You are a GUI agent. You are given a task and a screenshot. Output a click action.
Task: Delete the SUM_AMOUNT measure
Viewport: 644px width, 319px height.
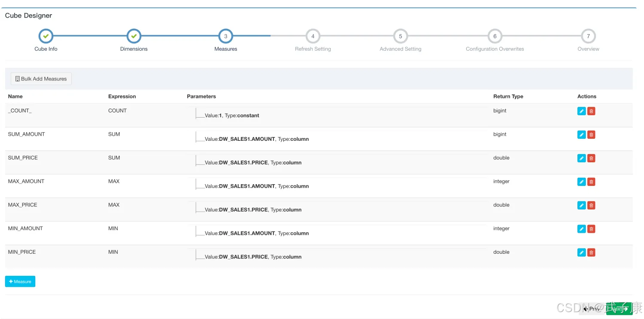[x=591, y=135]
